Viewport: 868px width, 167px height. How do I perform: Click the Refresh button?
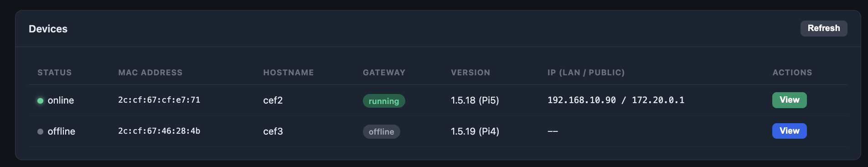824,28
